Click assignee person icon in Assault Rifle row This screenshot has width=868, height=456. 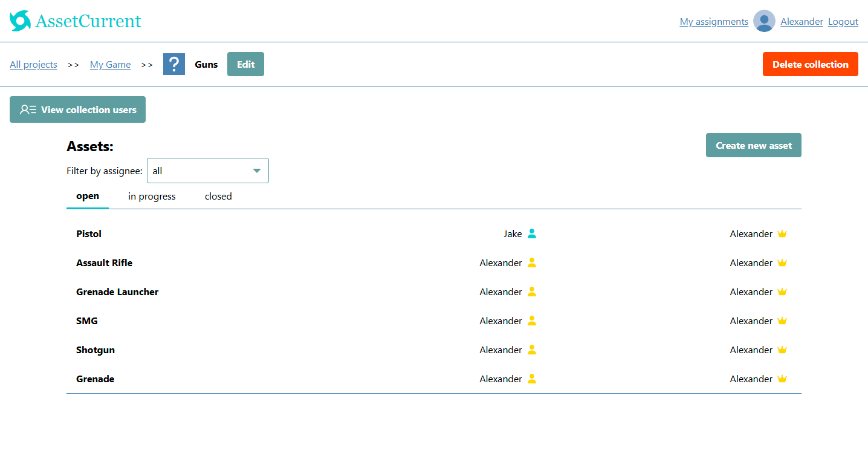click(532, 262)
